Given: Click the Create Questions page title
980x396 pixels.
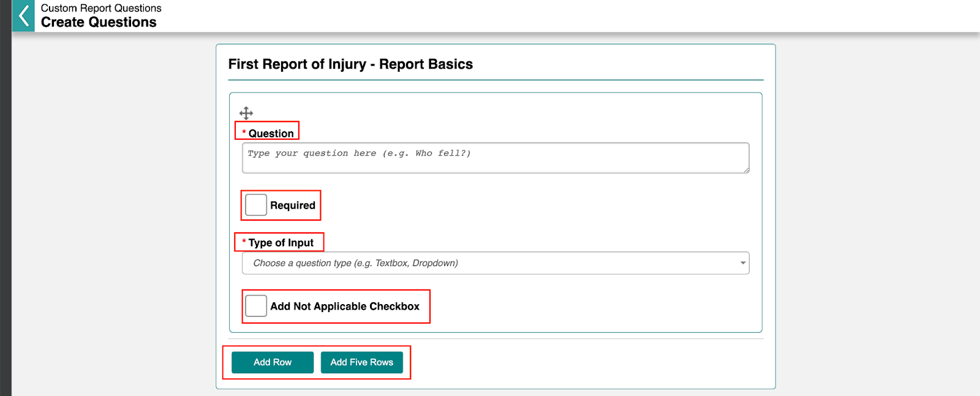Looking at the screenshot, I should click(99, 22).
